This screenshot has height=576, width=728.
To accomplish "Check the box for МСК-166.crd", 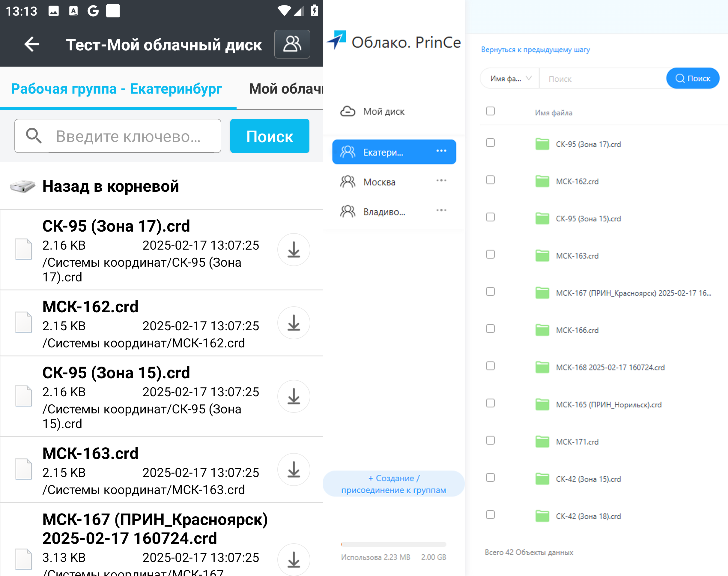I will tap(491, 328).
